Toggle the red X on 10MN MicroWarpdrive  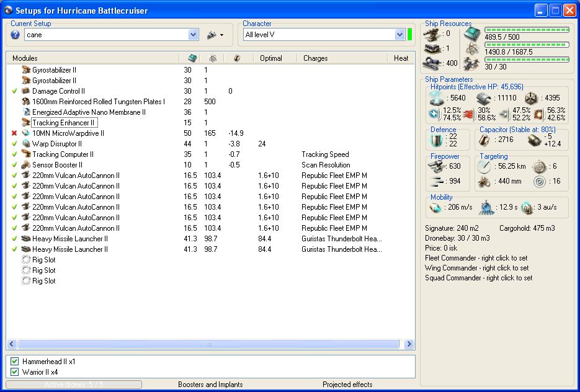(x=14, y=133)
